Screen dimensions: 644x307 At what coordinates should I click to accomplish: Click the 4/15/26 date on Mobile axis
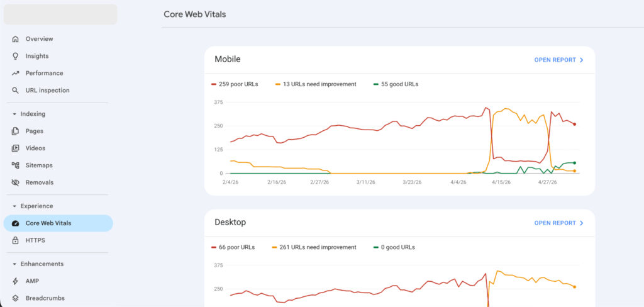(x=501, y=182)
